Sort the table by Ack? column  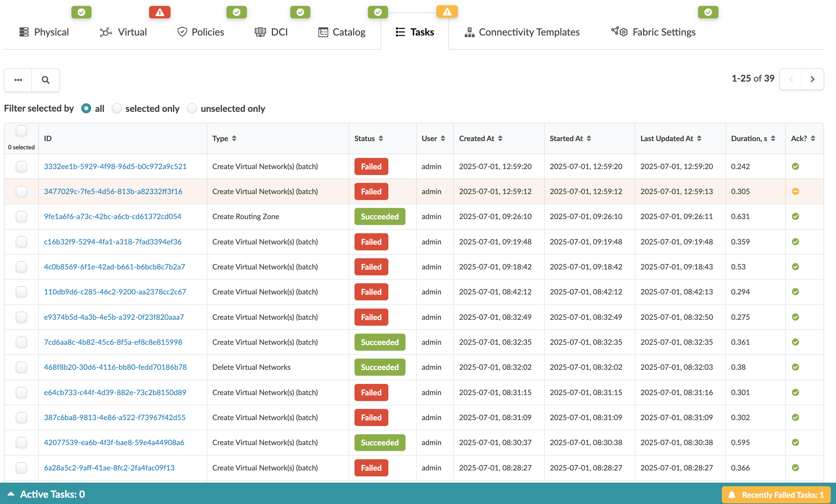[813, 139]
